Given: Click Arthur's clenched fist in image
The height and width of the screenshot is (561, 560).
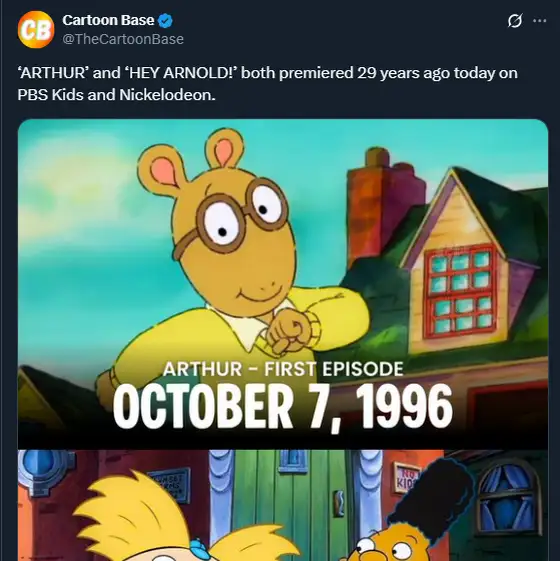Looking at the screenshot, I should click(290, 334).
